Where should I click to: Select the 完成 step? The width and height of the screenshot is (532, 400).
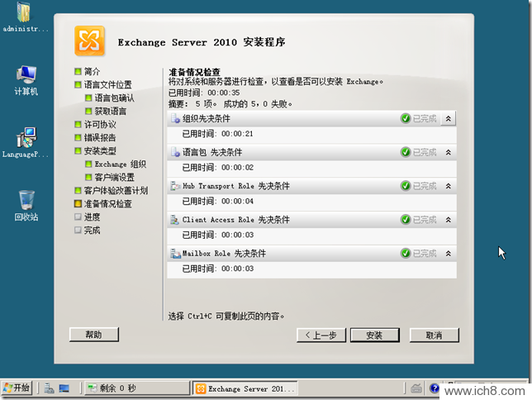(x=88, y=231)
